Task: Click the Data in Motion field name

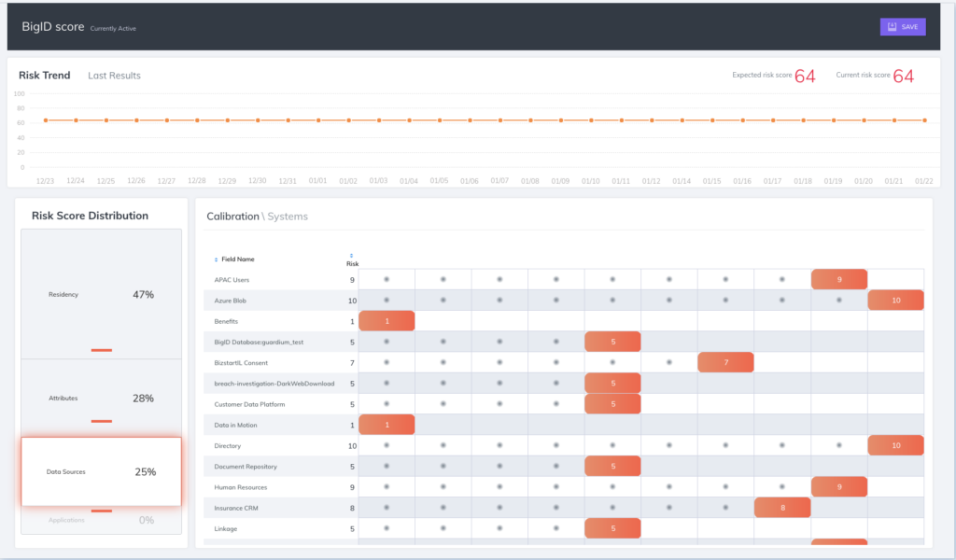Action: [235, 426]
